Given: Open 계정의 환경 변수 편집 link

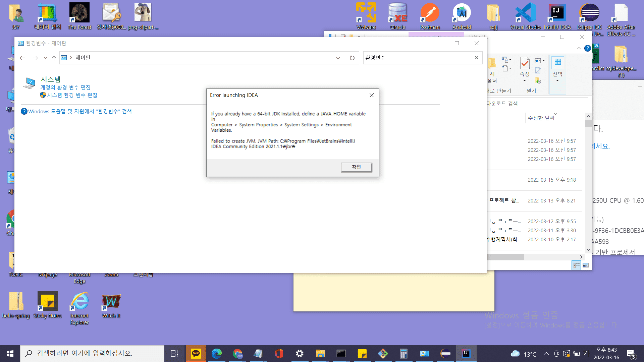Looking at the screenshot, I should tap(65, 87).
